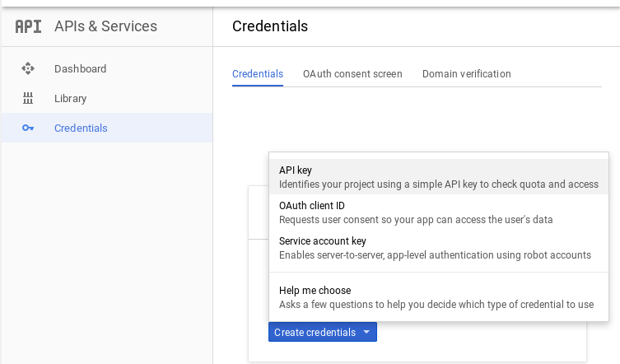
Task: Pick Service account key option
Action: (439, 248)
